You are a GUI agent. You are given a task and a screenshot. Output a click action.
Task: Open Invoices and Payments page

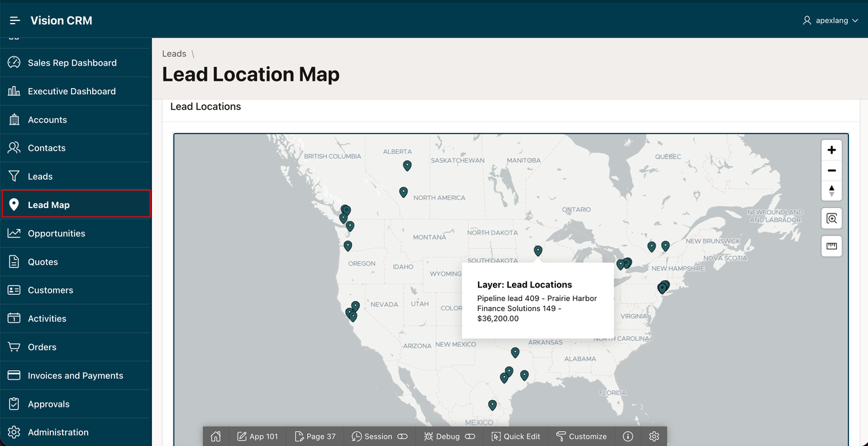(x=75, y=376)
